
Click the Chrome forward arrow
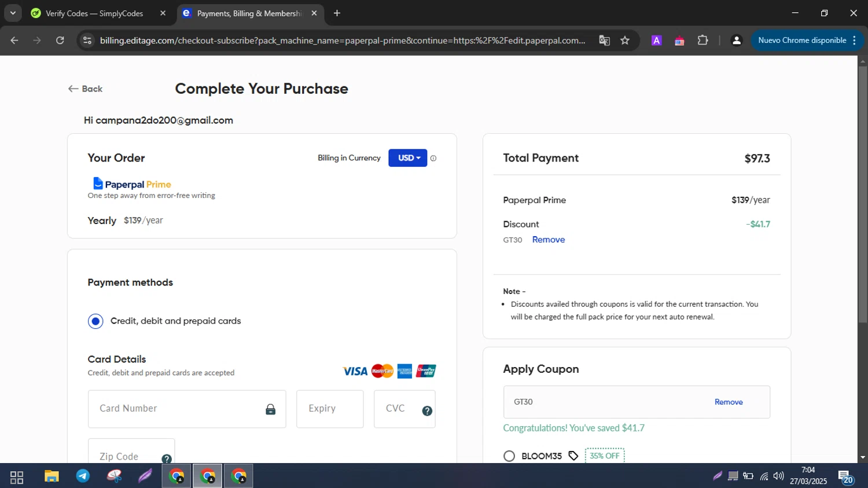[x=37, y=41]
